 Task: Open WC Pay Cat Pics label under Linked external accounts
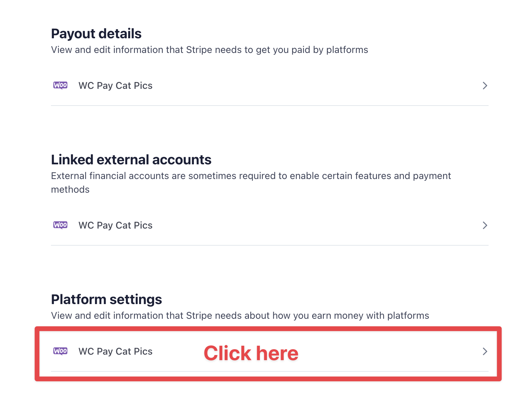[x=116, y=225]
